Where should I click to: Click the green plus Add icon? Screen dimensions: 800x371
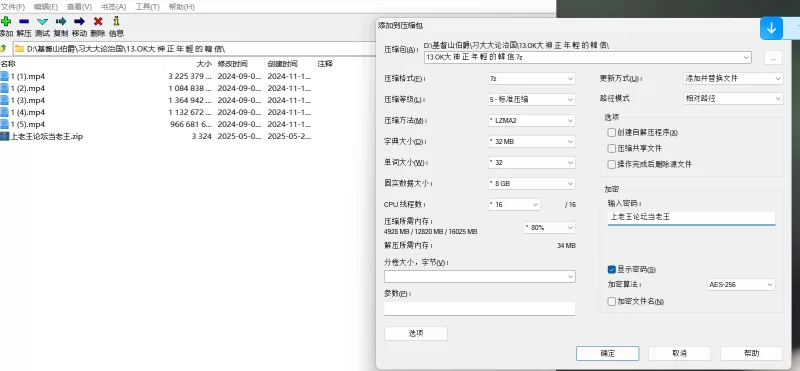pos(5,21)
